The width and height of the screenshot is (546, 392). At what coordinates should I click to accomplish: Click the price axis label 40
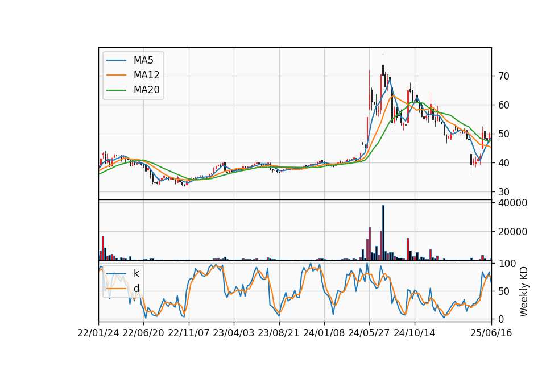point(503,163)
